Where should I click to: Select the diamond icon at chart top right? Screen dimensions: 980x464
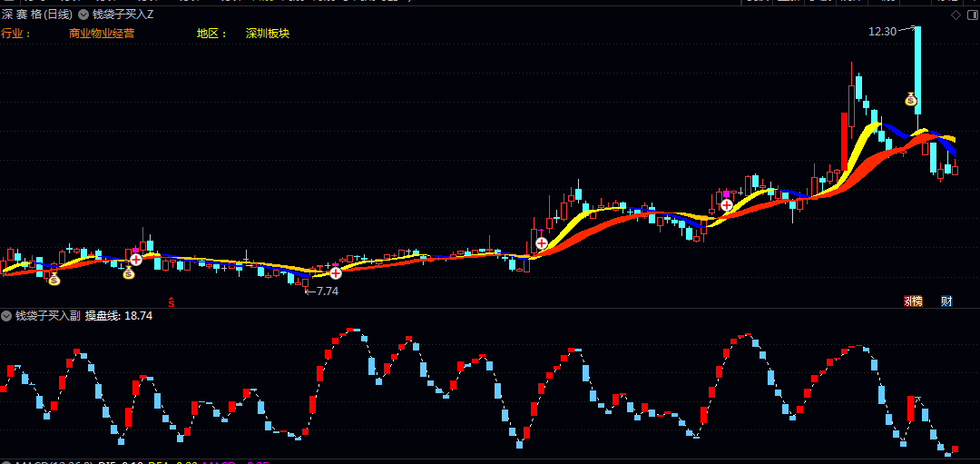click(x=955, y=15)
